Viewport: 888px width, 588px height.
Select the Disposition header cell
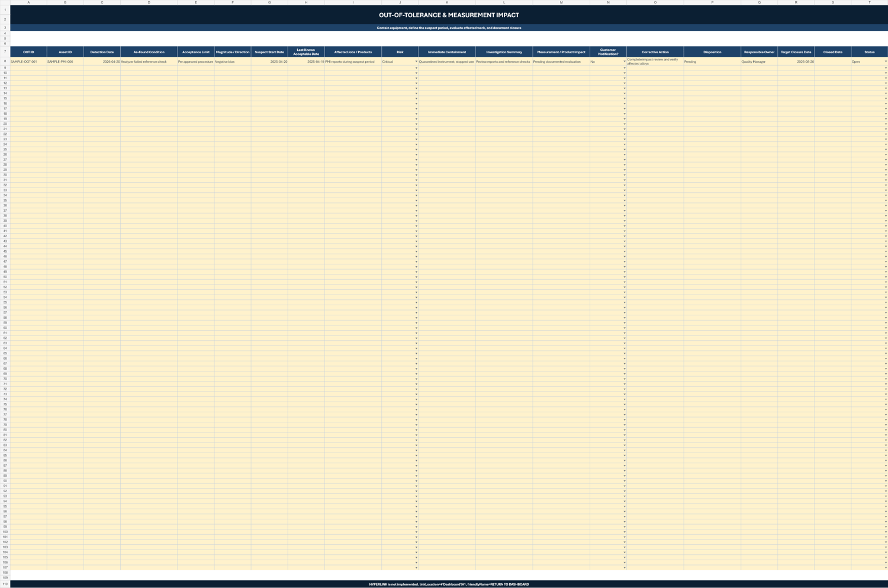(712, 52)
